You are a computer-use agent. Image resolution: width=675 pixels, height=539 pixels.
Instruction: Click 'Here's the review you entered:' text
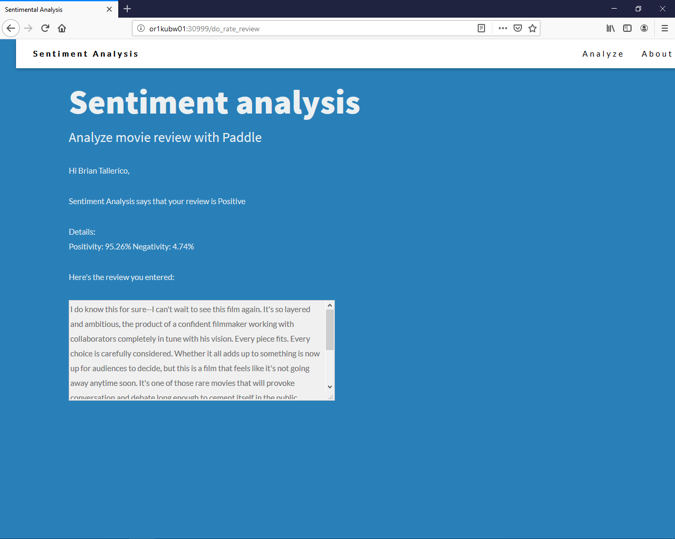coord(121,277)
